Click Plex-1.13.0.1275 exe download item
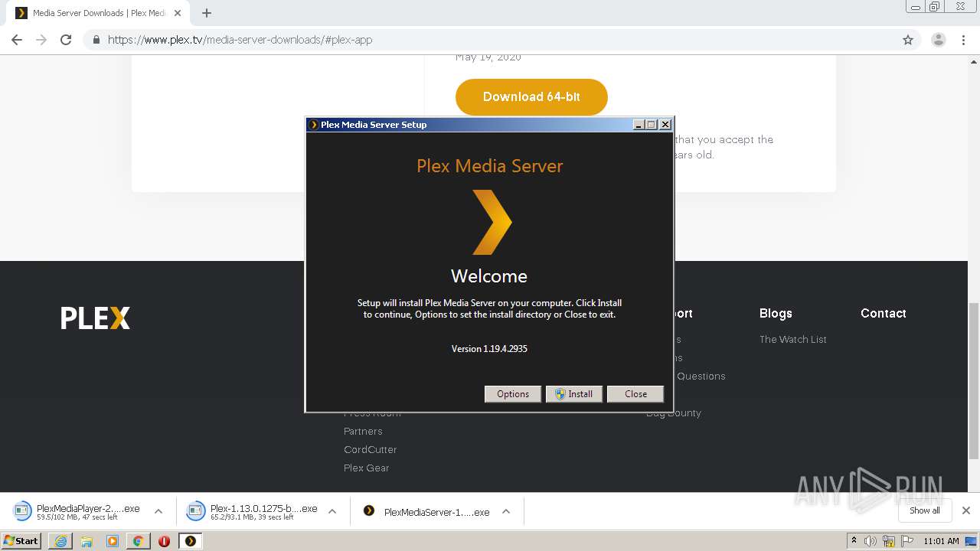Viewport: 980px width, 551px height. coord(253,512)
